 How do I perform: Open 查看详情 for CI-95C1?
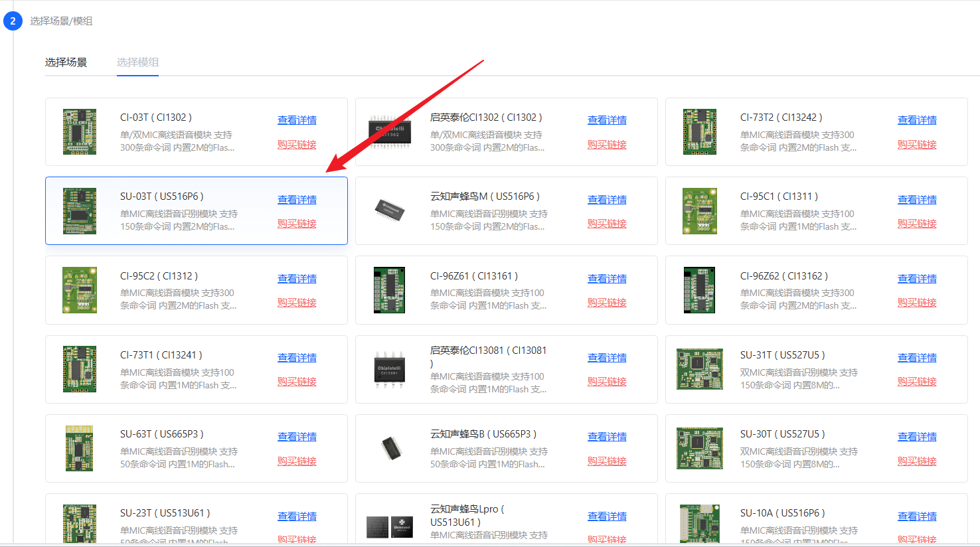click(917, 200)
